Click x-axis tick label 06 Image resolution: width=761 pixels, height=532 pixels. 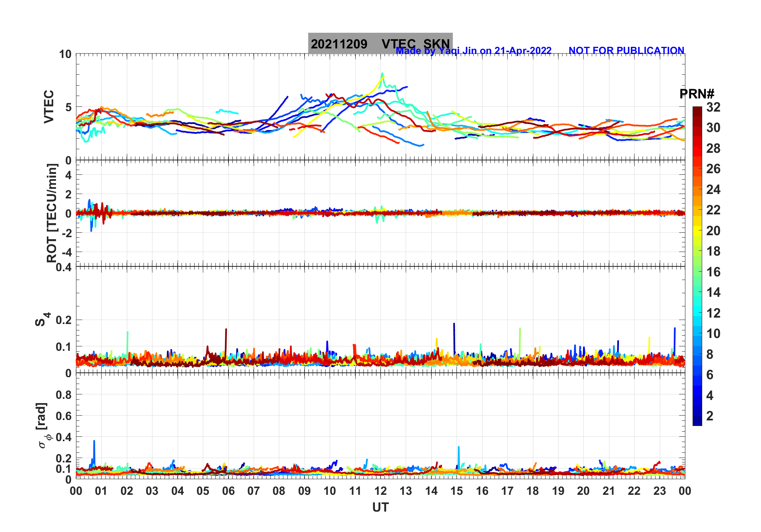click(228, 491)
